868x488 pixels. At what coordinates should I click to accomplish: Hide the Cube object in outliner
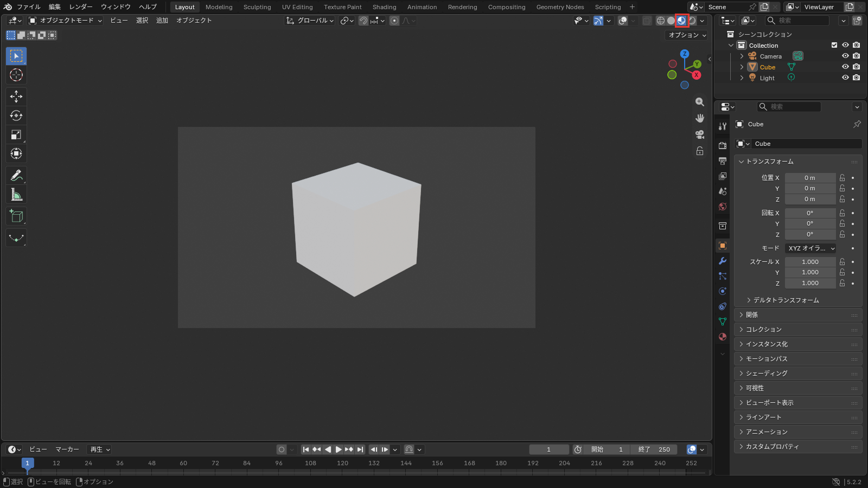(845, 67)
